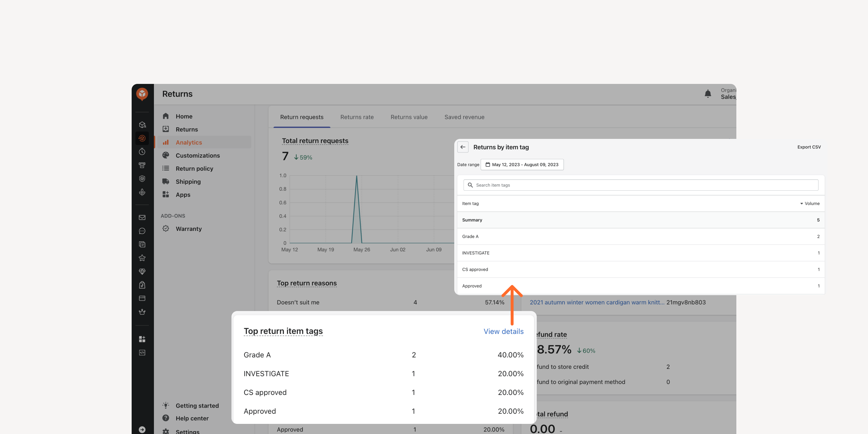Open the package search icon in dark rail
This screenshot has height=434, width=868.
(x=142, y=125)
